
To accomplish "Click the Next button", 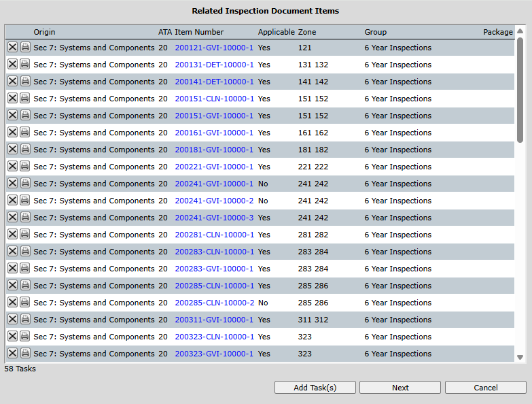I will [x=400, y=388].
